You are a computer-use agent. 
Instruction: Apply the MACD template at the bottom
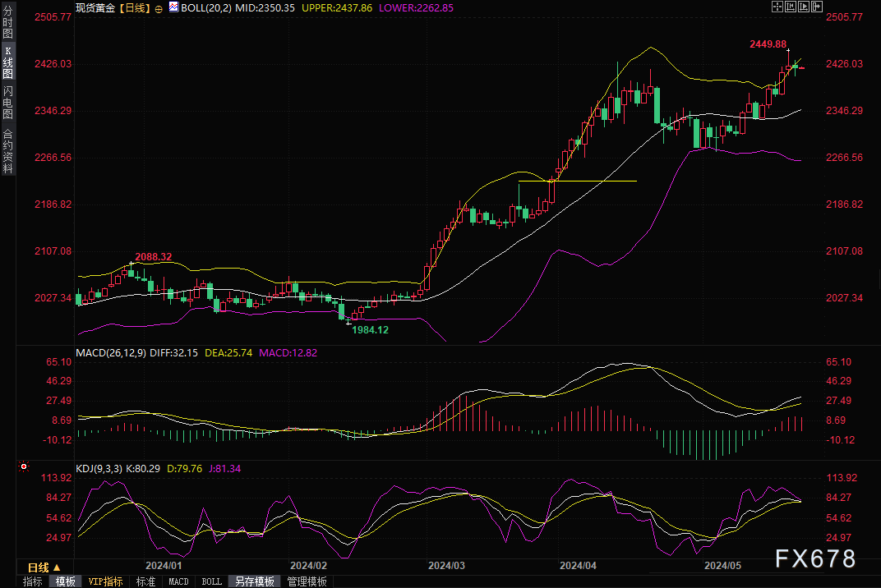coord(178,581)
